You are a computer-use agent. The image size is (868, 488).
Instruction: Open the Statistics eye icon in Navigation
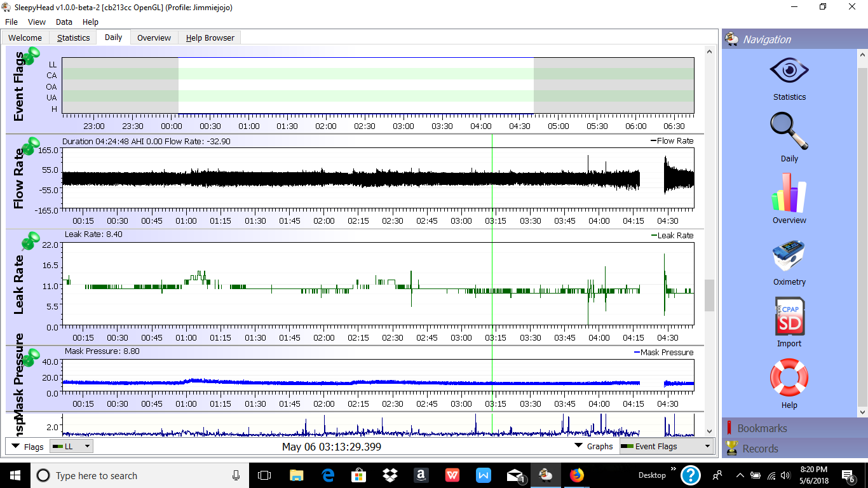click(789, 70)
